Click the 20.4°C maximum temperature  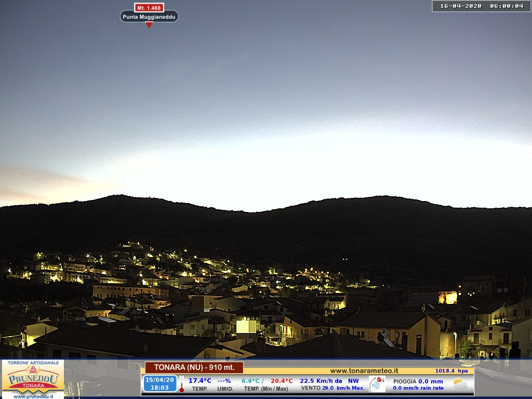282,381
